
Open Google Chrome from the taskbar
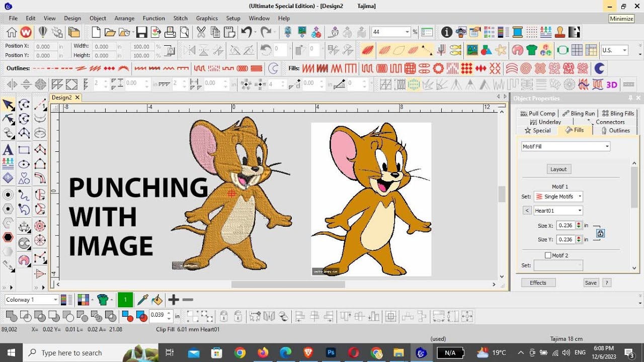(240, 353)
